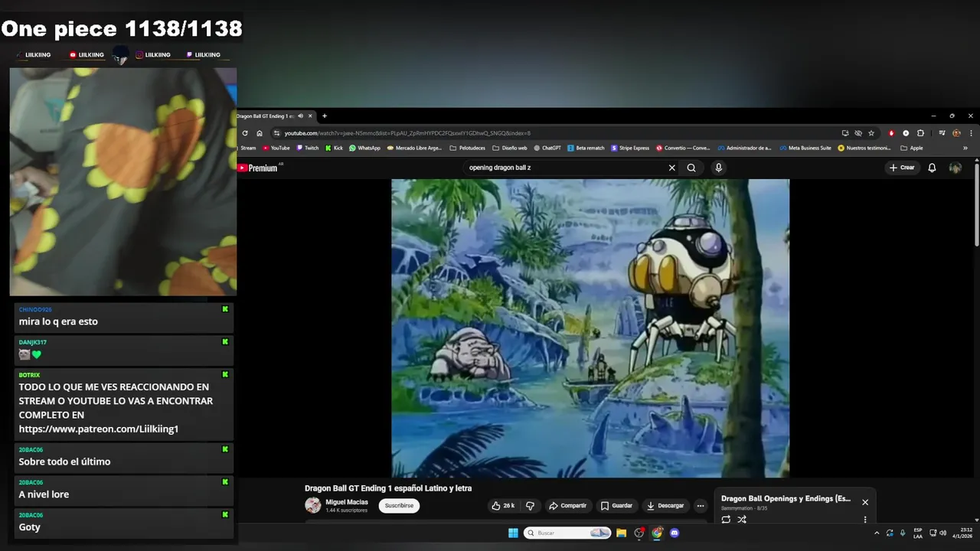The image size is (980, 551).
Task: Open Miguel Macias channel avatar
Action: (312, 505)
